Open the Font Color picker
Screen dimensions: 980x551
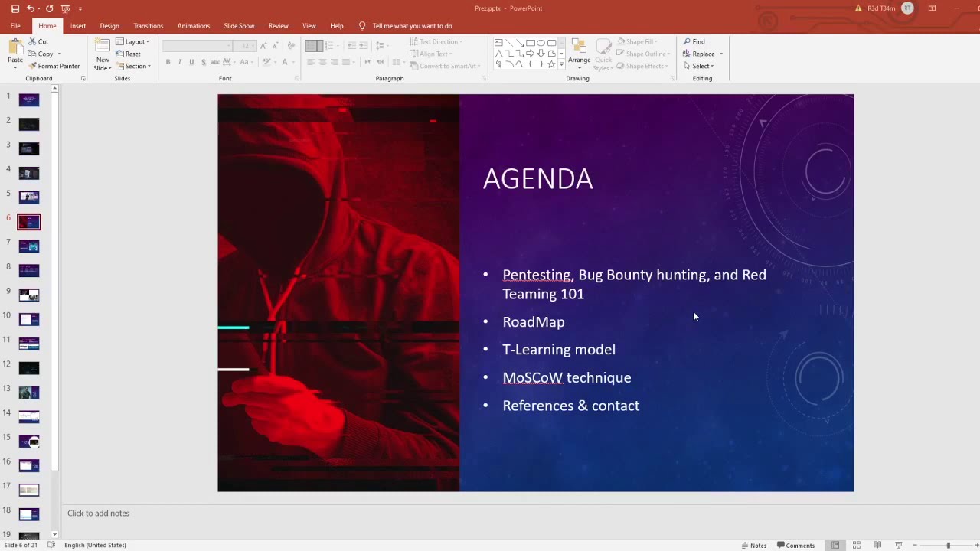point(286,62)
